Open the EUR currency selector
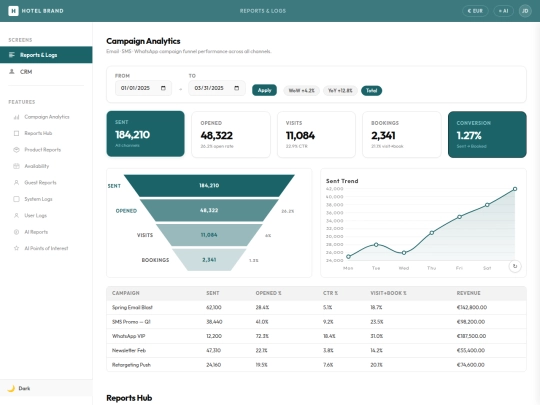540x405 pixels. coord(475,11)
